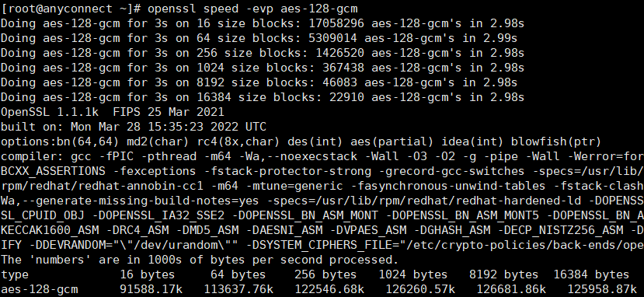Click the 'numbers' are in 1000s explanation line

click(200, 260)
